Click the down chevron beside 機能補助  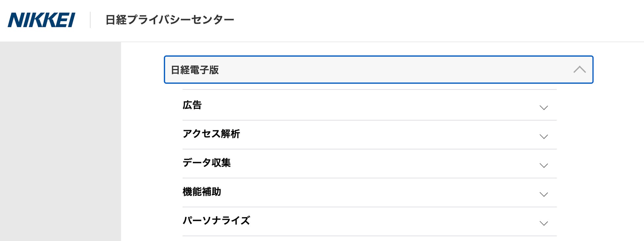click(x=543, y=195)
